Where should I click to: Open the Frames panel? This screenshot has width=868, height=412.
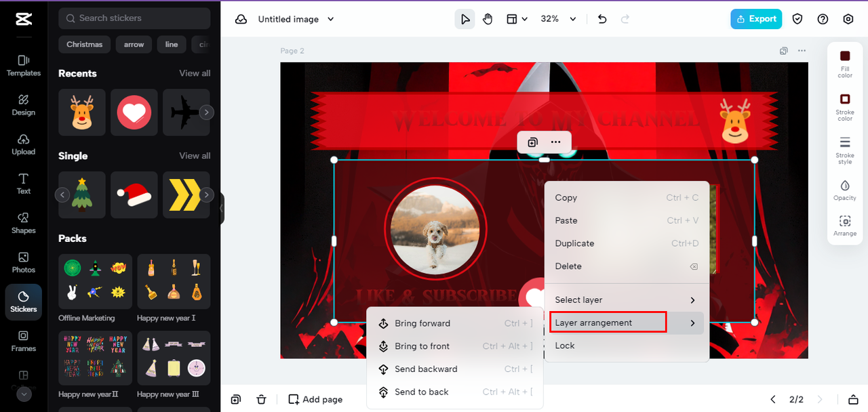(24, 341)
